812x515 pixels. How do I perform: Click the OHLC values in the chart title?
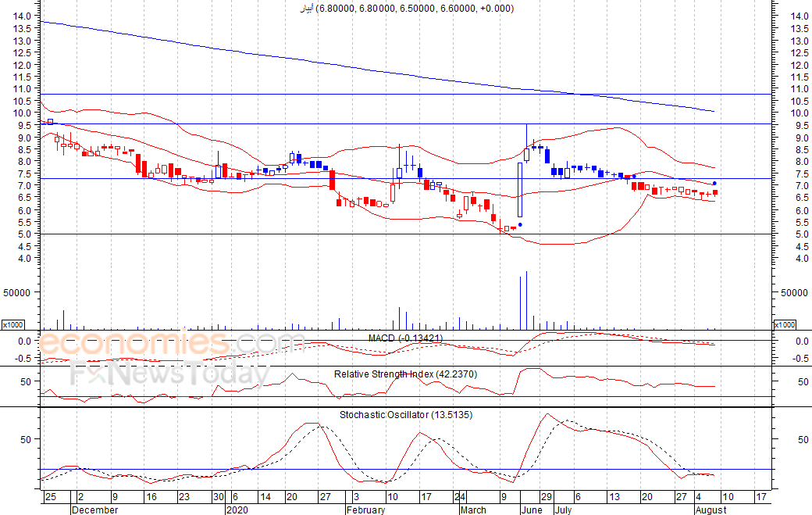pyautogui.click(x=415, y=9)
